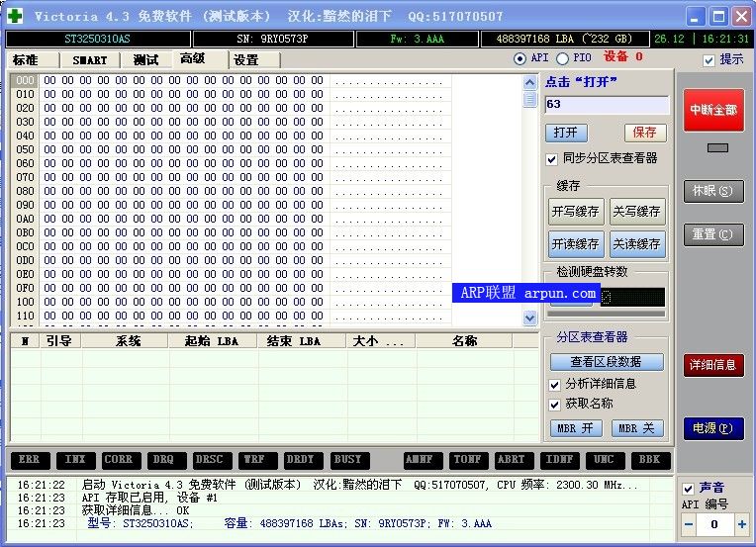
Task: Click the IDNF error indicator
Action: coord(560,460)
